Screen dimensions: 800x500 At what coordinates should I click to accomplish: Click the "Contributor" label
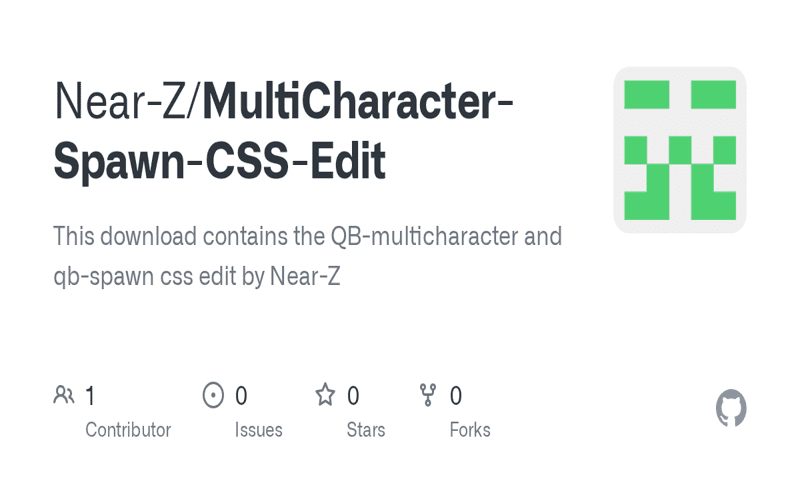click(x=128, y=430)
